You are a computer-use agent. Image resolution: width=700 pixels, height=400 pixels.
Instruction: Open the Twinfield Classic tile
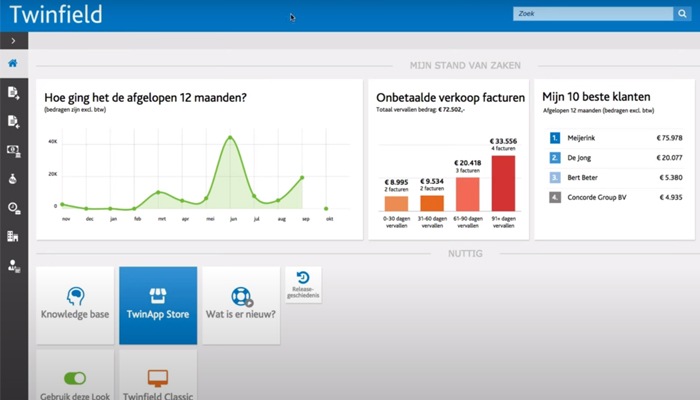158,375
